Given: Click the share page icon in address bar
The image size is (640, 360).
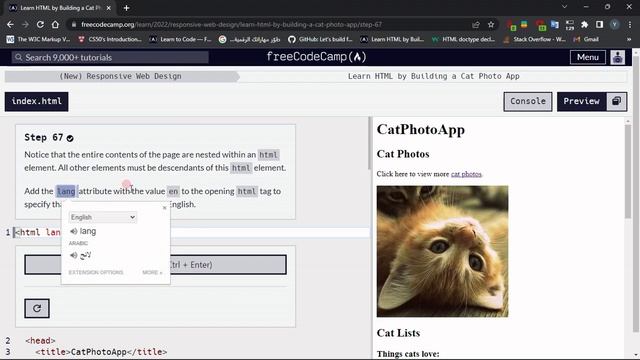Looking at the screenshot, I should tap(476, 24).
